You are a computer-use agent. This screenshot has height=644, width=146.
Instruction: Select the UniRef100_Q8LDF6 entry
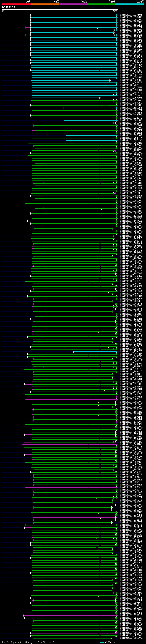(131, 55)
